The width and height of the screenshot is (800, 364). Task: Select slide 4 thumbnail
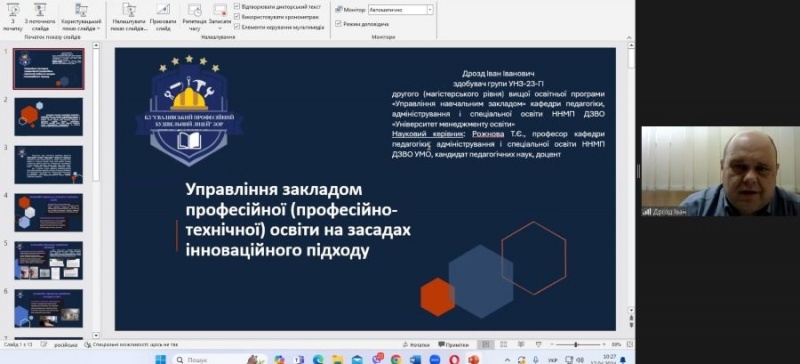(x=48, y=212)
